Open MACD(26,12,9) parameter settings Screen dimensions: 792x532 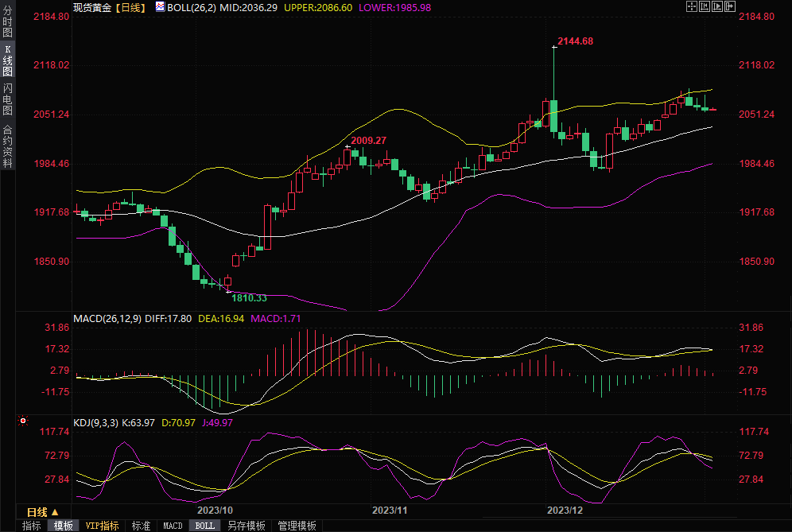pos(107,319)
